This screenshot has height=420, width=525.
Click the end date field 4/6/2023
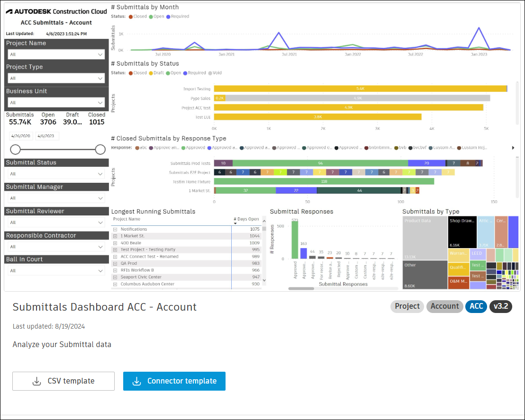click(x=47, y=136)
